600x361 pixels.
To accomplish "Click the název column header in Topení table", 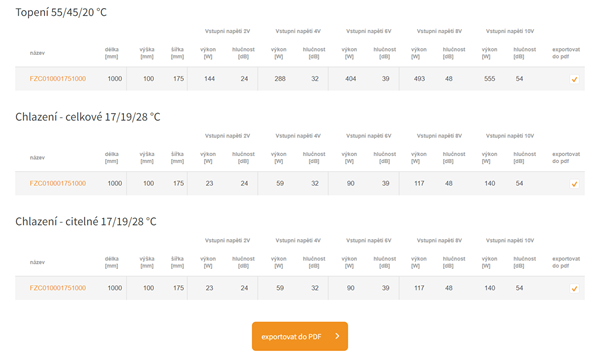I will [37, 53].
